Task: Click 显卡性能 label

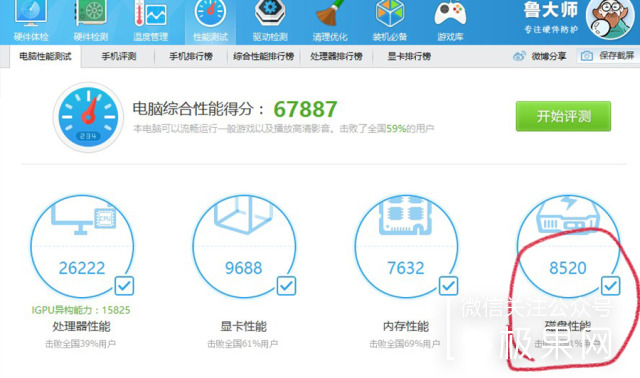Action: [244, 326]
